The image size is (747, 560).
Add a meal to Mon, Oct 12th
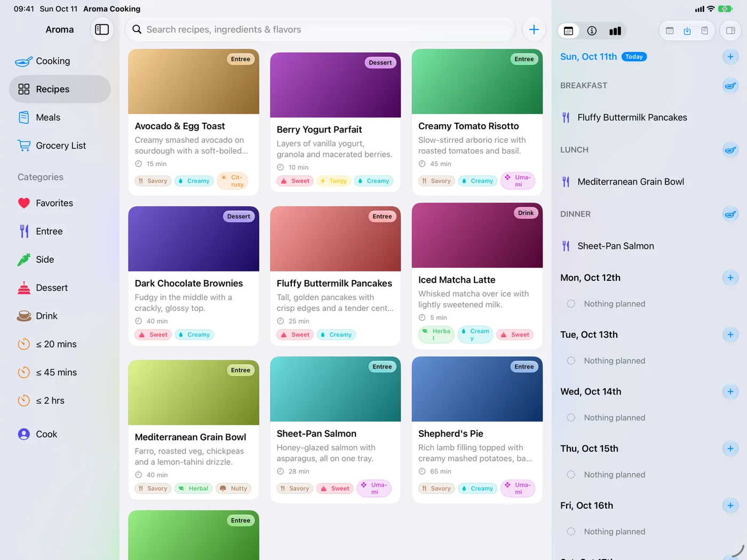(x=730, y=278)
